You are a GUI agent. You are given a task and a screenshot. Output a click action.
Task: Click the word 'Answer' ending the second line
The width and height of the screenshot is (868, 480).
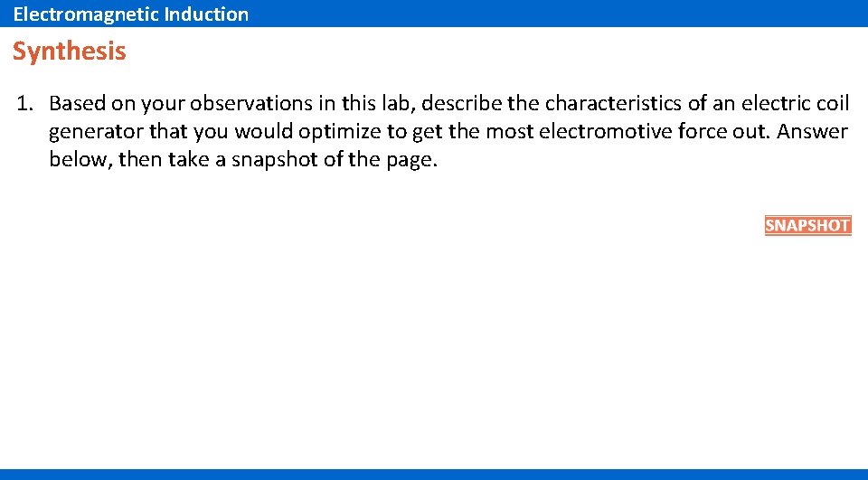(x=812, y=132)
